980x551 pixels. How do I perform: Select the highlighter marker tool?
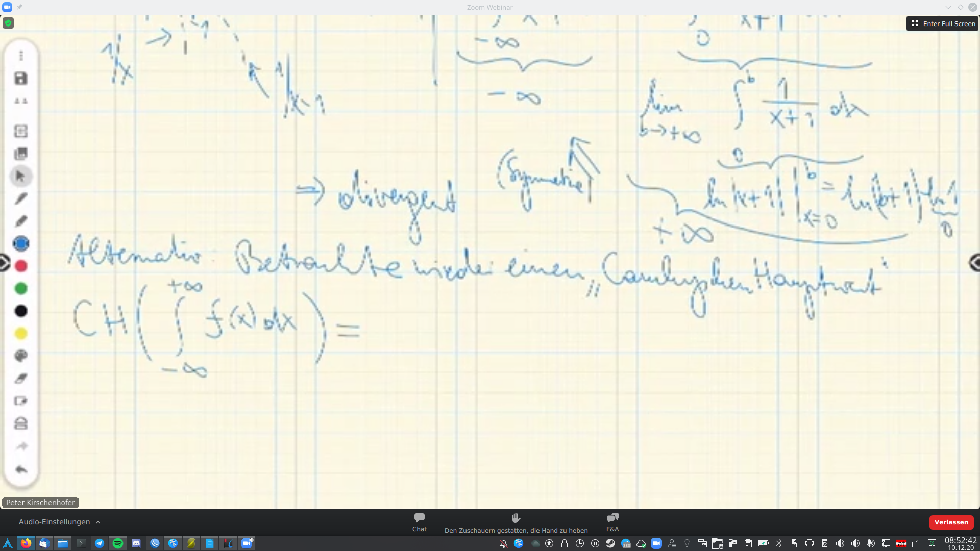tap(21, 221)
